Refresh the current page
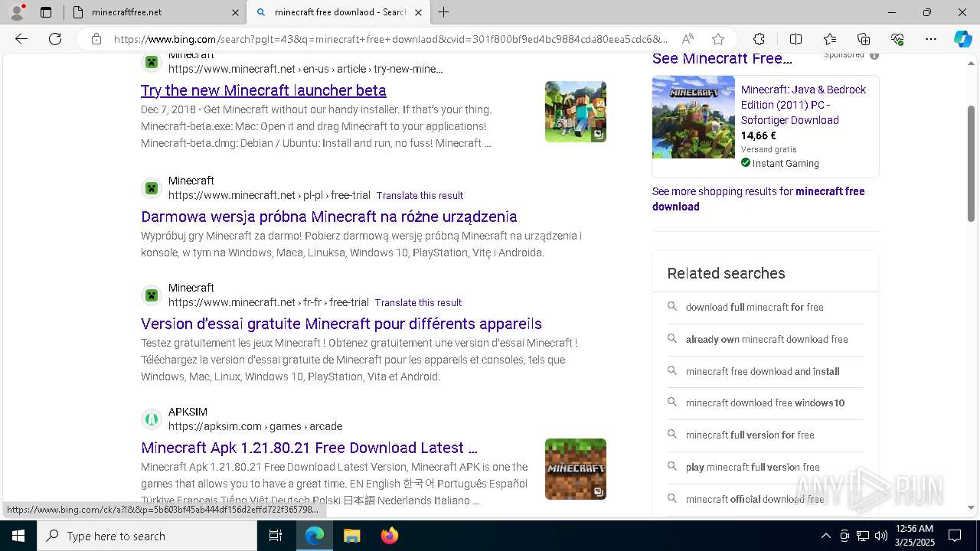 pyautogui.click(x=55, y=39)
